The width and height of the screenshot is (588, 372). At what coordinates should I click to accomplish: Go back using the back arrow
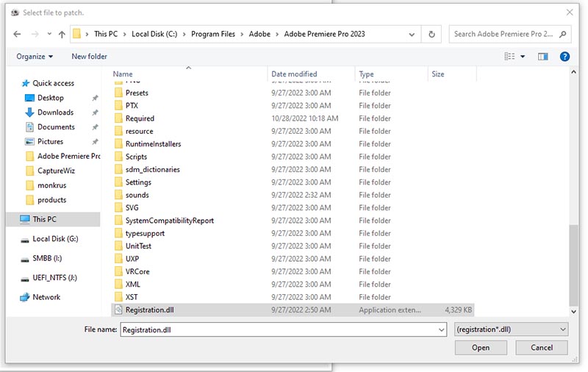pyautogui.click(x=17, y=34)
